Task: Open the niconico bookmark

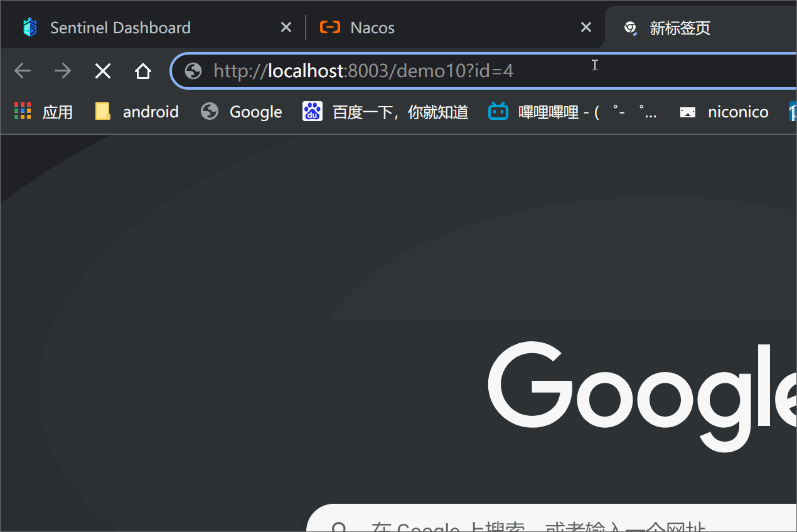Action: coord(724,112)
